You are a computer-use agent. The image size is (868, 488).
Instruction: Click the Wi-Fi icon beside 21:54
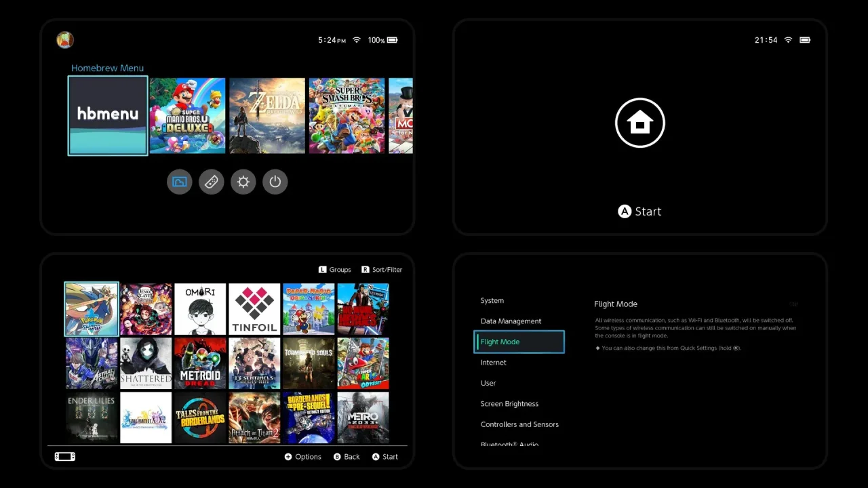click(788, 40)
